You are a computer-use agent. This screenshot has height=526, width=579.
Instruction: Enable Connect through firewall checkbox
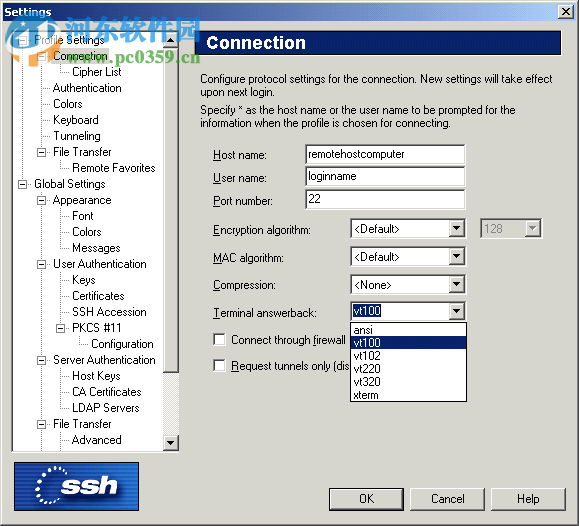point(219,339)
